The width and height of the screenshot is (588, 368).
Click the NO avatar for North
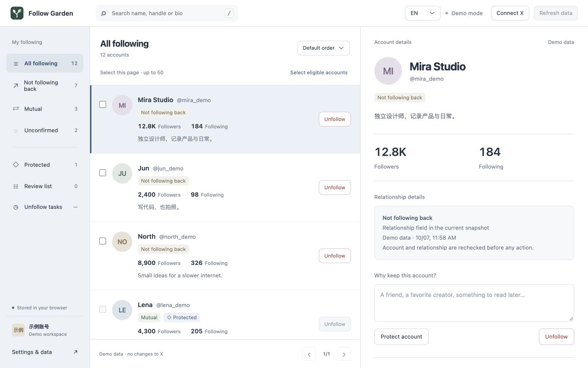(x=122, y=241)
